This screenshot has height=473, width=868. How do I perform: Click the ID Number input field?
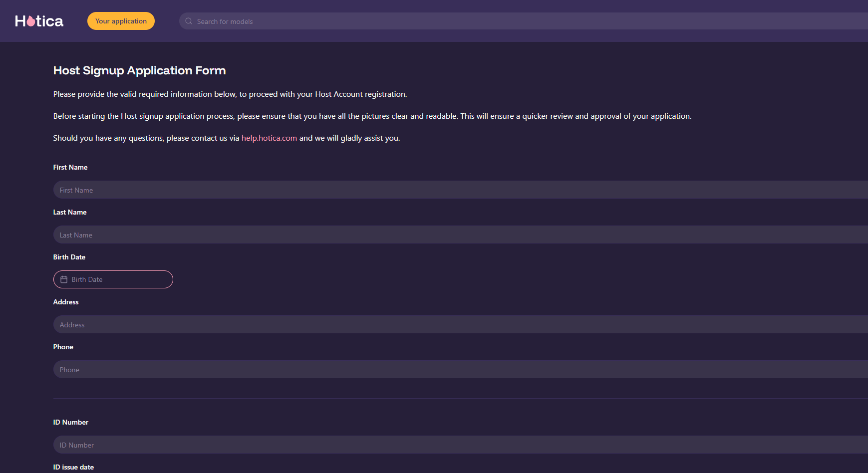coord(449,445)
